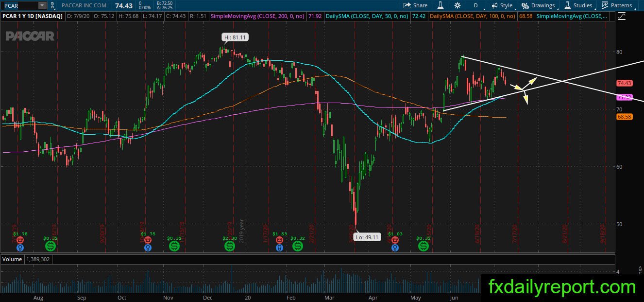
Task: Click the truncated SimpleMovingAvg (CLOSE,... study label
Action: pos(572,16)
